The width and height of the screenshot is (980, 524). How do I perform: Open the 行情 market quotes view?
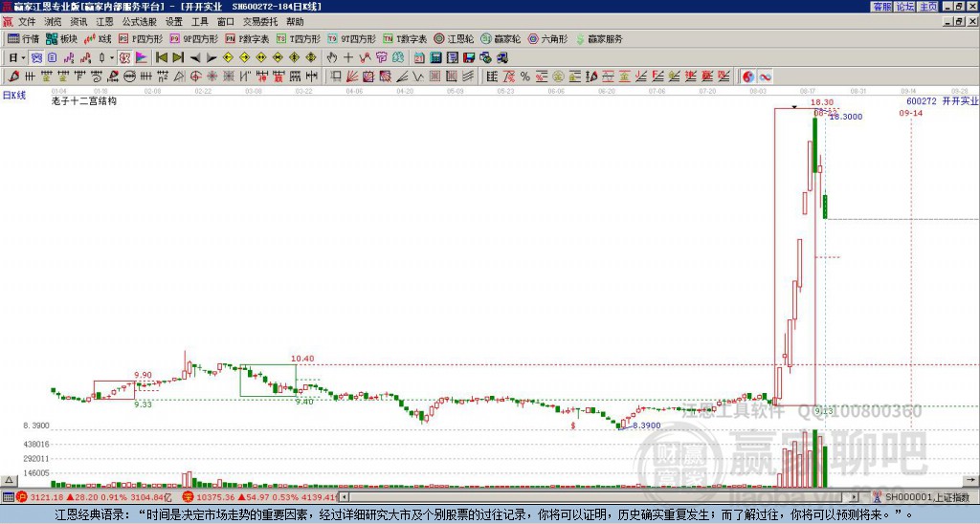24,39
